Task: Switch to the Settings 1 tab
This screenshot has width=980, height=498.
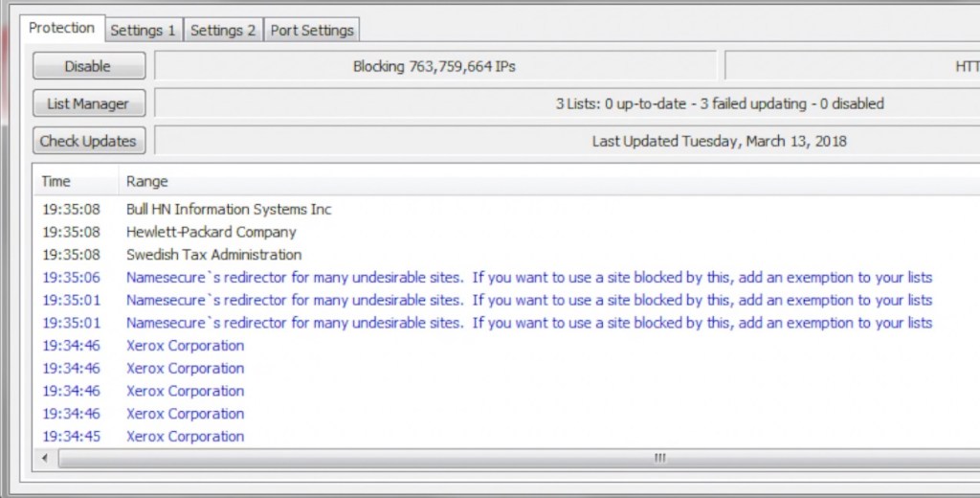Action: (143, 30)
